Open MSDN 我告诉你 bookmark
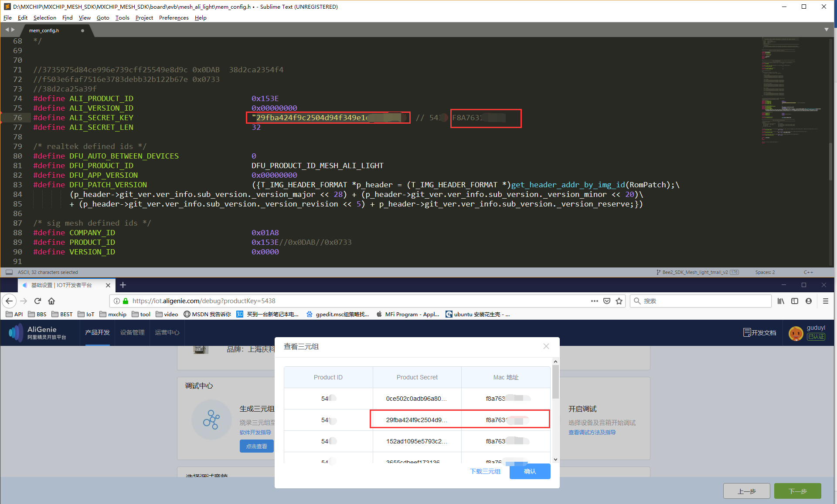Viewport: 837px width, 504px height. click(x=207, y=314)
